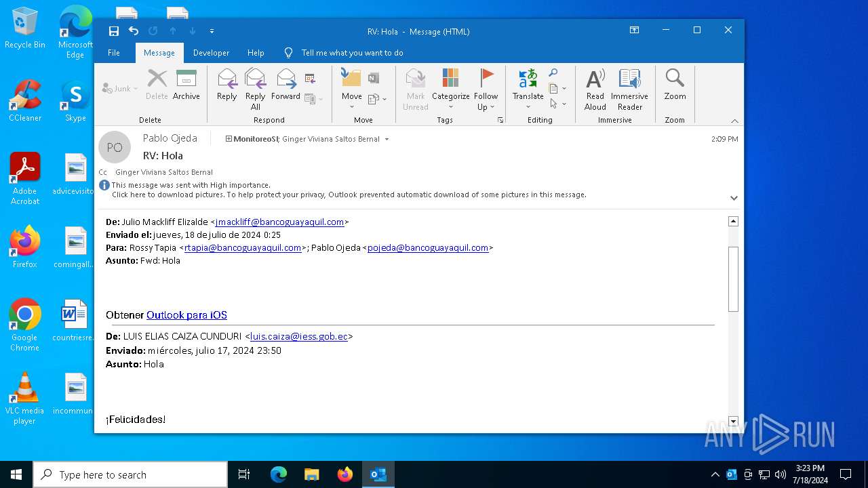The width and height of the screenshot is (868, 488).
Task: Open the notification center
Action: (846, 474)
